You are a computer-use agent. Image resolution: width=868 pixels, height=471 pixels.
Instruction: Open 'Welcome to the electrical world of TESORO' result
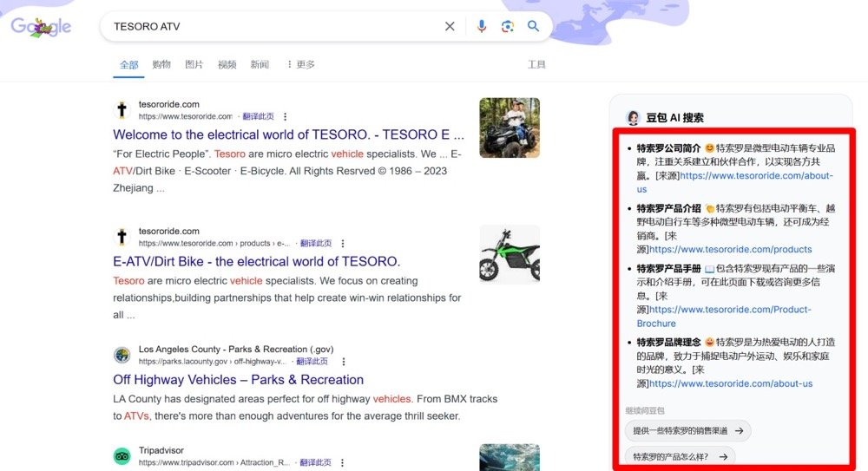coord(288,134)
